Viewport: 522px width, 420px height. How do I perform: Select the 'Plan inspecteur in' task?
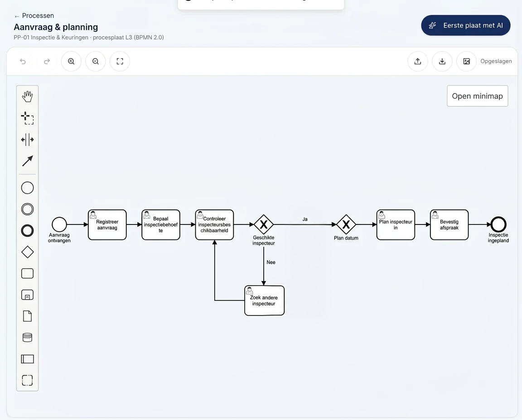tap(396, 224)
